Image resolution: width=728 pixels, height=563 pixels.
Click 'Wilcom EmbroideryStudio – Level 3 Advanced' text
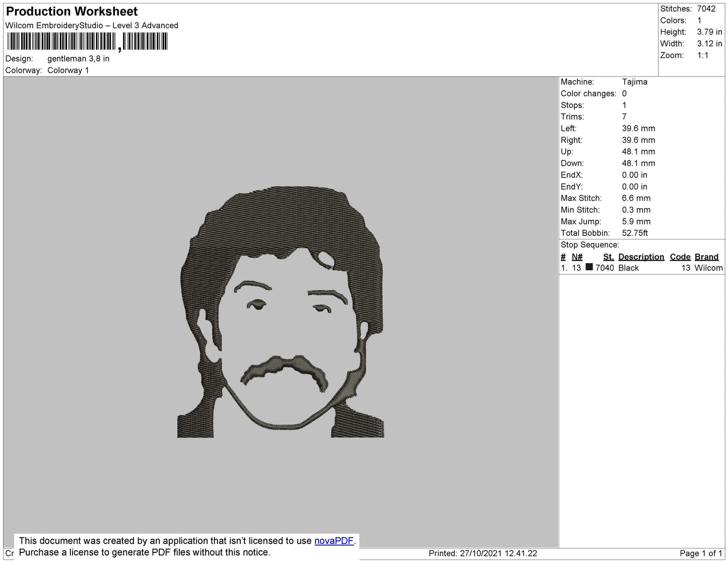point(92,25)
